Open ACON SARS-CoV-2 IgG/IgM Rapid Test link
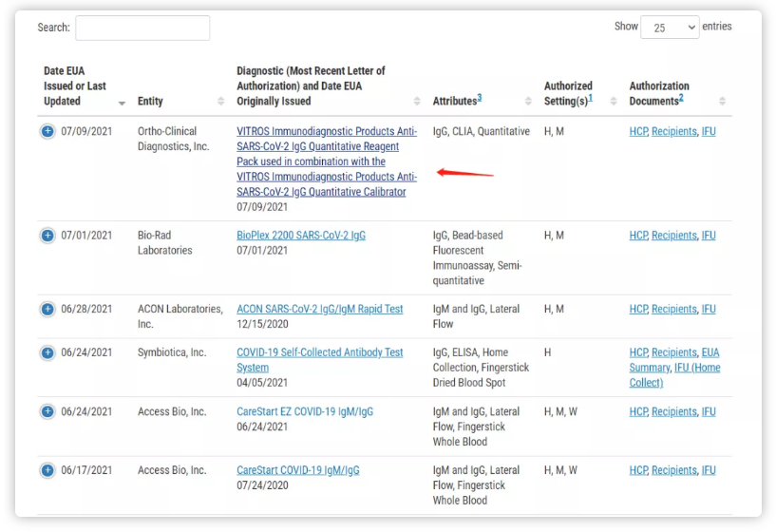This screenshot has width=776, height=532. click(320, 310)
